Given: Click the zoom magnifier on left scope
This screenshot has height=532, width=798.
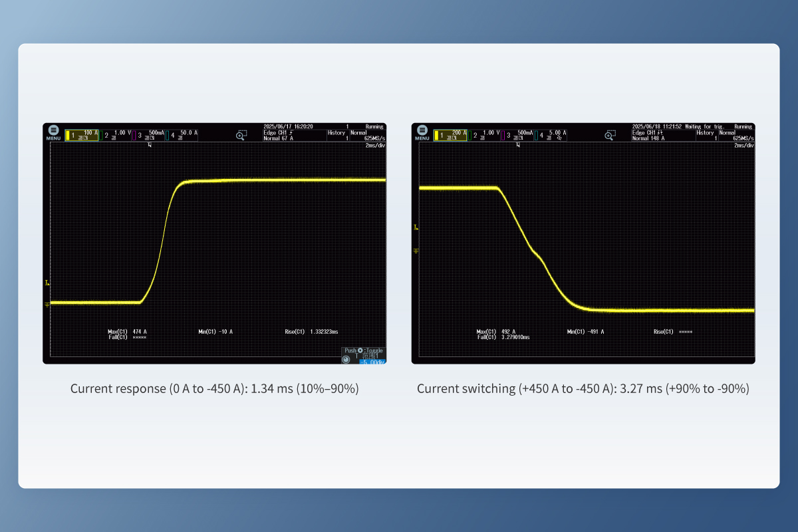Looking at the screenshot, I should click(241, 135).
